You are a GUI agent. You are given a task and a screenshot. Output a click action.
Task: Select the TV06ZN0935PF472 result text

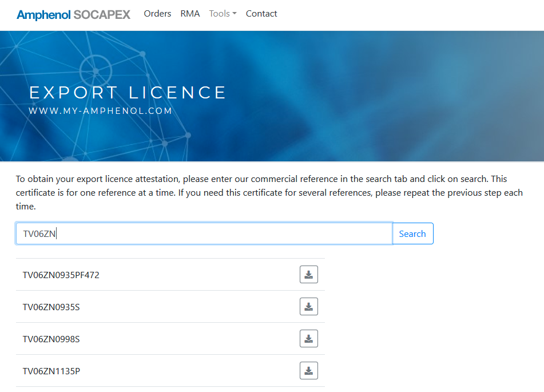(61, 275)
